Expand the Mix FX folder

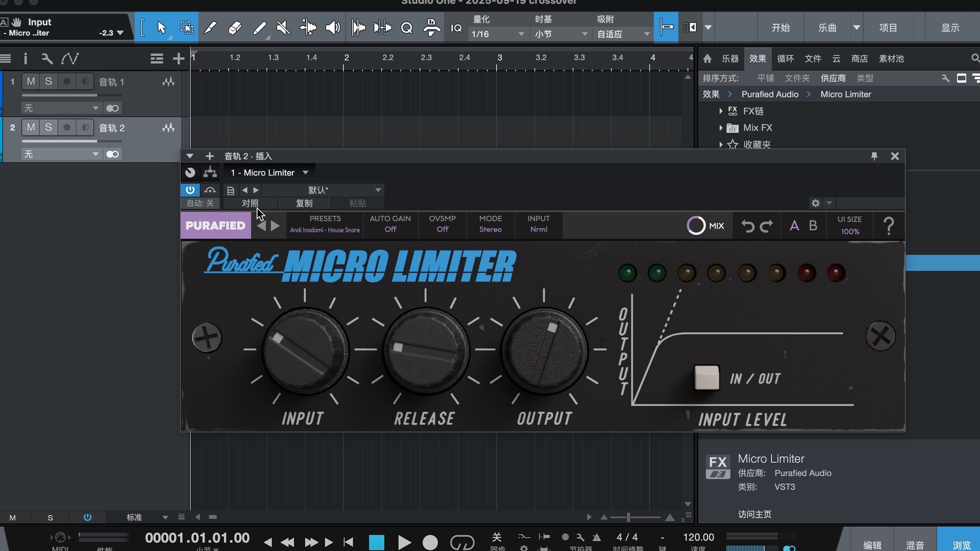(x=721, y=128)
